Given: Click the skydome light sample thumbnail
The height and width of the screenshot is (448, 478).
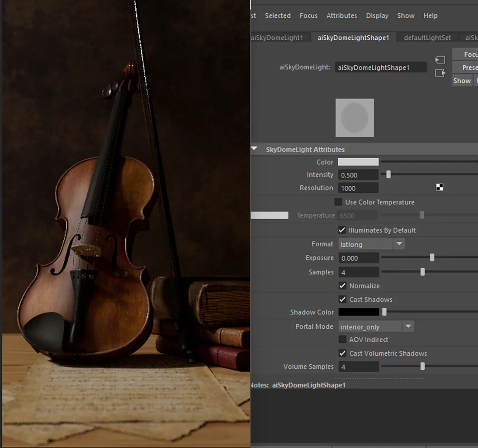Looking at the screenshot, I should (x=355, y=118).
